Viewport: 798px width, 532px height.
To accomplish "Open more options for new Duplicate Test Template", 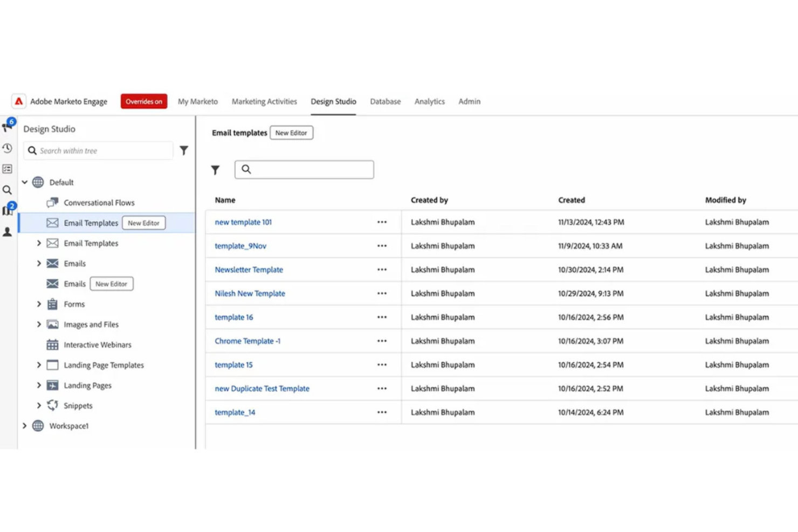I will (382, 388).
